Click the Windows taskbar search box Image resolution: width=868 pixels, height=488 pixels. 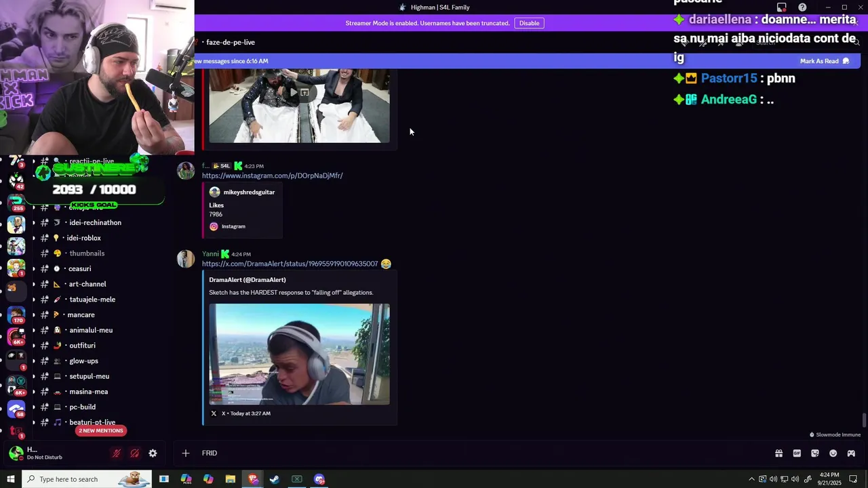[x=87, y=479]
